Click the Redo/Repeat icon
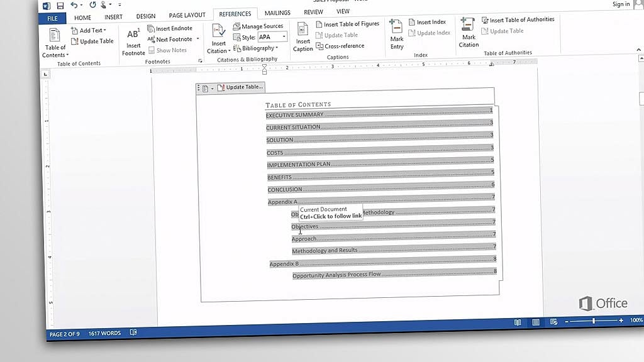This screenshot has height=362, width=644. [92, 5]
